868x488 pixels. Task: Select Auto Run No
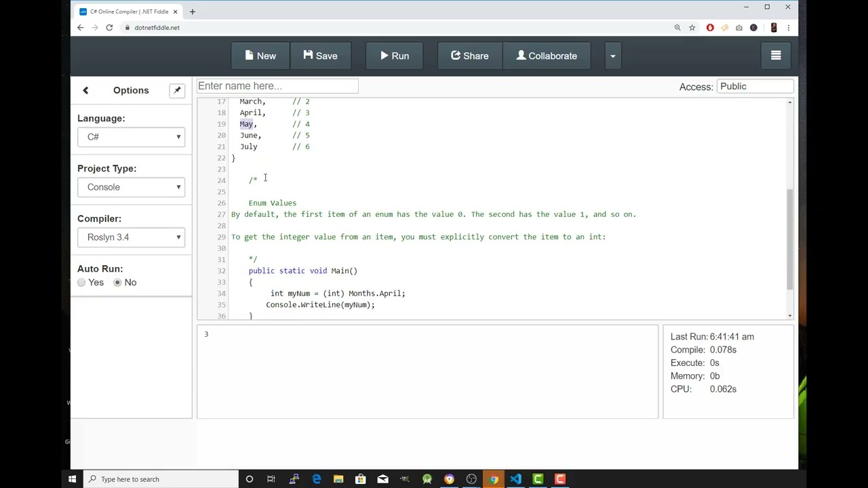pos(117,283)
